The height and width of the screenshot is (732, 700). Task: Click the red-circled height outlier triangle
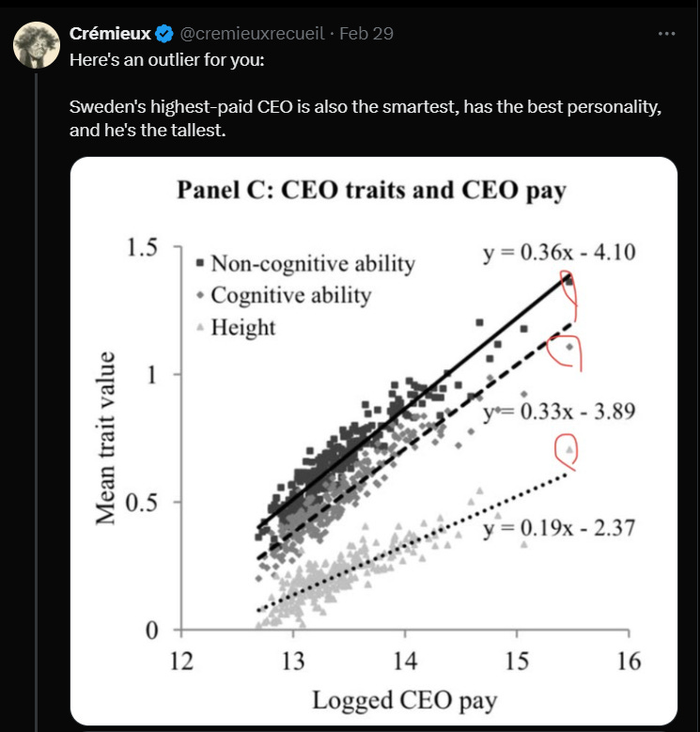tap(569, 449)
